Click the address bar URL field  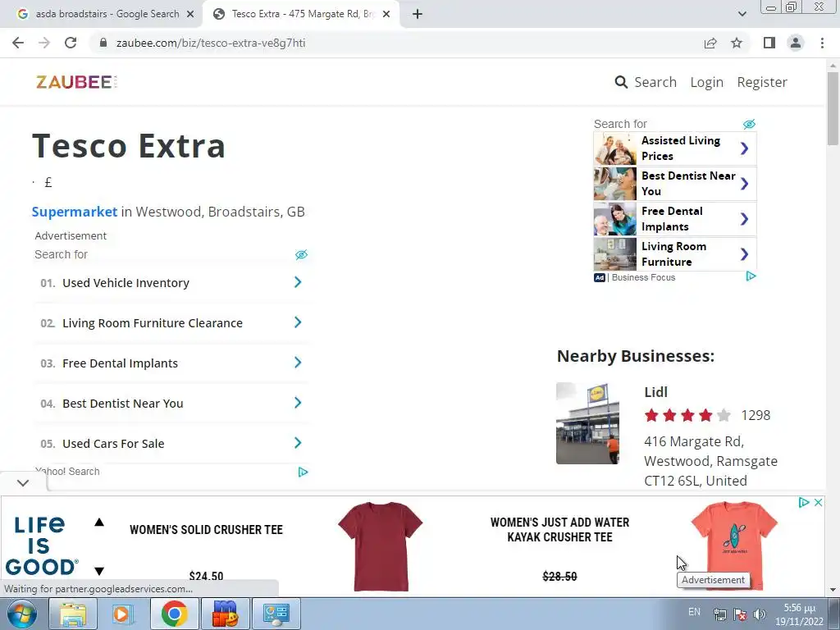click(396, 43)
